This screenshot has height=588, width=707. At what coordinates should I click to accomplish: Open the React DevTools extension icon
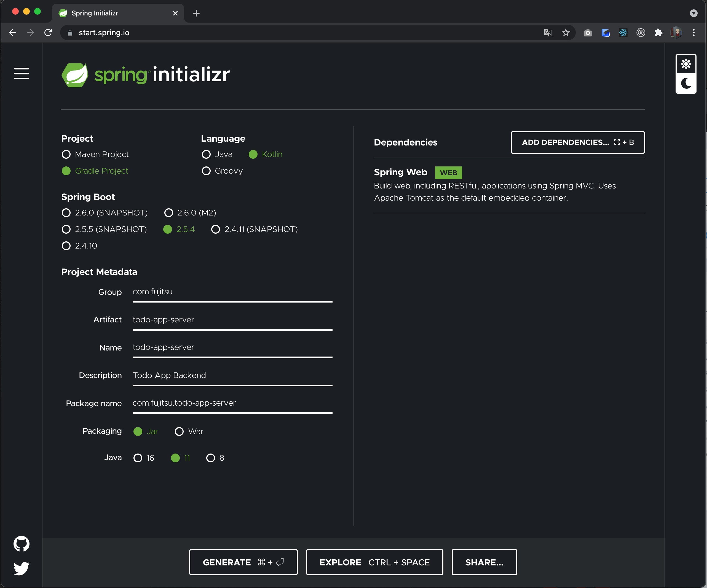pos(623,33)
